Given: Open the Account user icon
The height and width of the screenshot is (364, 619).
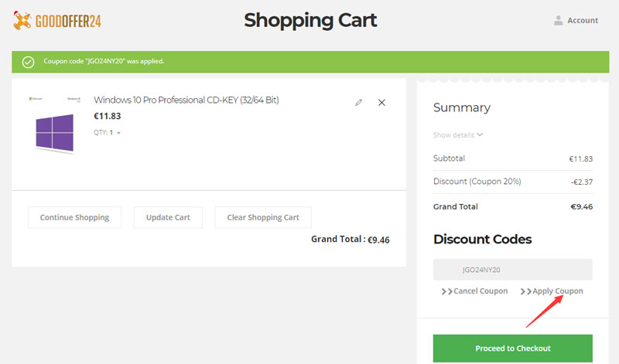Looking at the screenshot, I should point(558,21).
